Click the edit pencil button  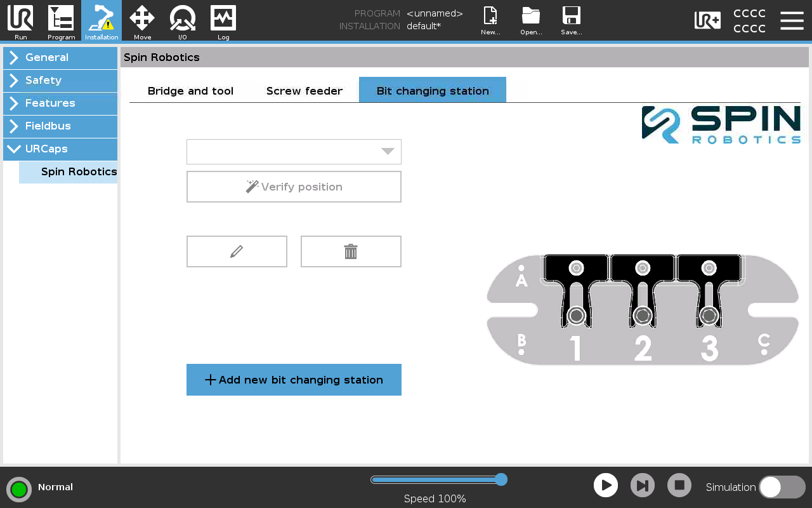pos(237,251)
